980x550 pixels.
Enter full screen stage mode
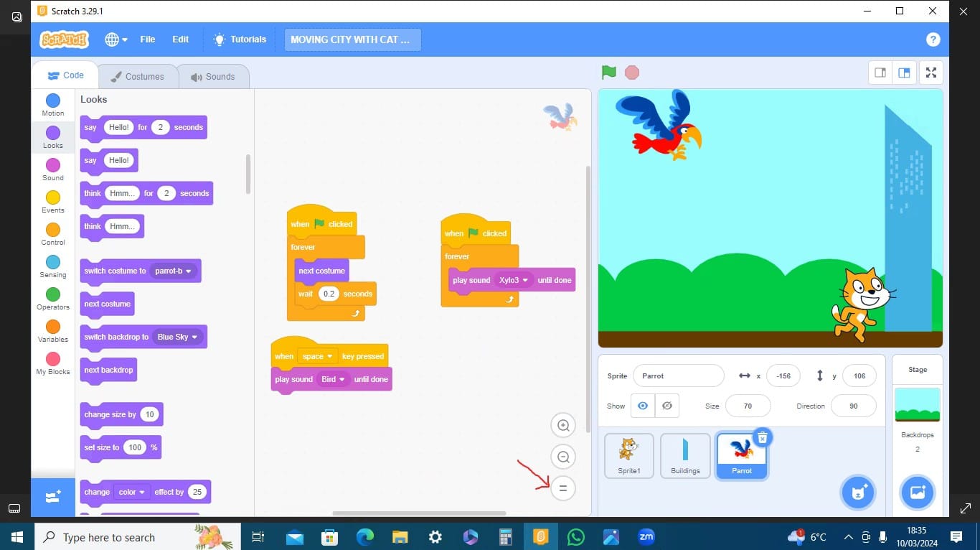[930, 72]
